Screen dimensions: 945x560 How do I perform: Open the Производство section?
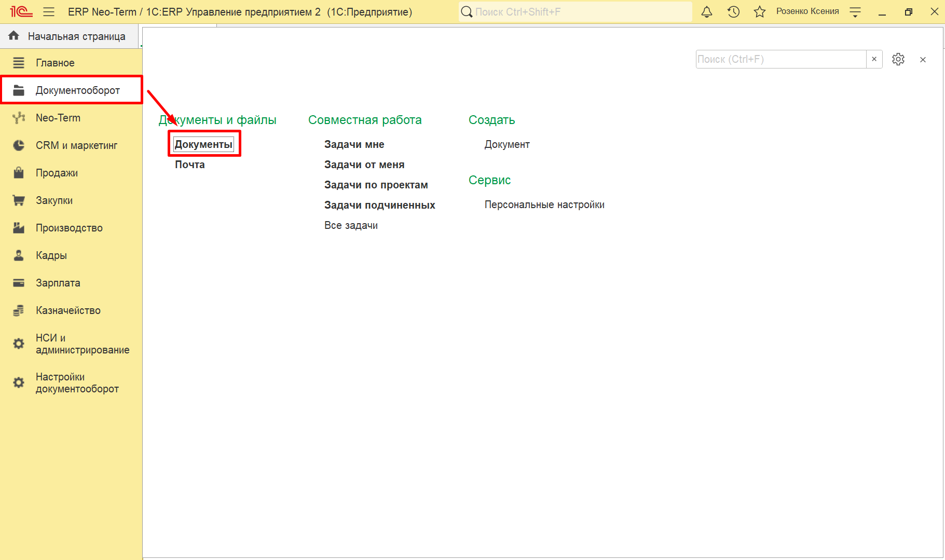(71, 228)
